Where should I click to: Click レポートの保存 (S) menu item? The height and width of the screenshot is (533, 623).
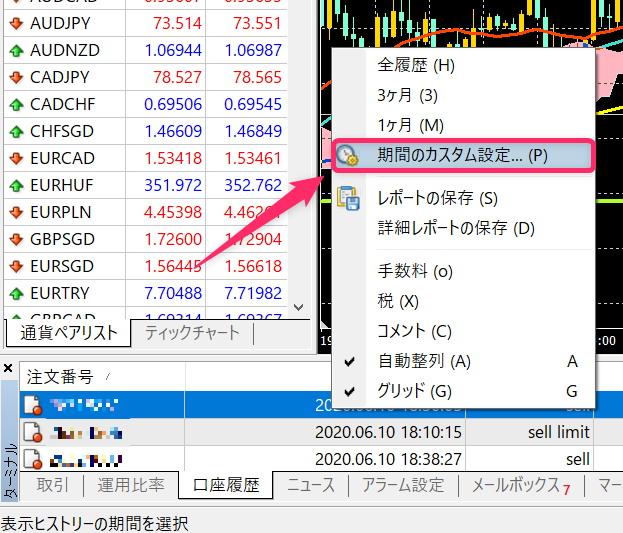(463, 198)
